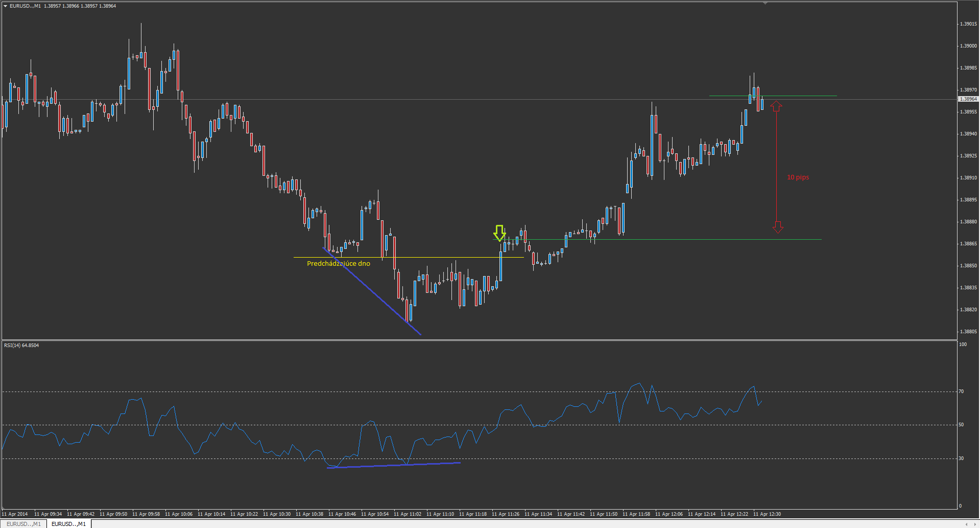
Task: Open the EURUSD..,M1 chart title dropdown arrow
Action: click(x=6, y=6)
